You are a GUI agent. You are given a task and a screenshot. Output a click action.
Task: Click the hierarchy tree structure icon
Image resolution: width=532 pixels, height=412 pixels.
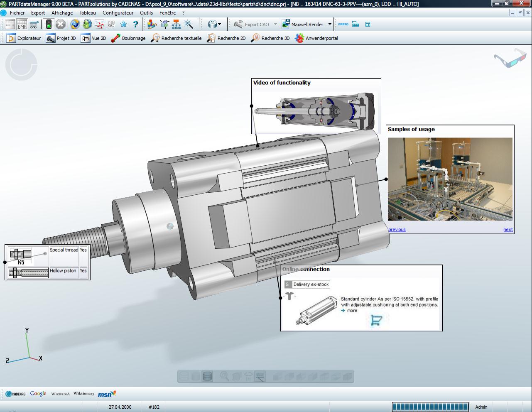coord(177,24)
